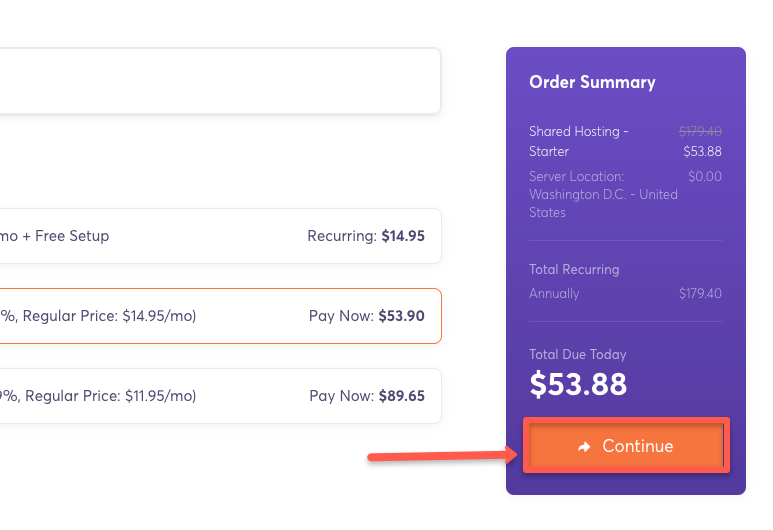Click the discounted $53.88 item price

(x=702, y=152)
